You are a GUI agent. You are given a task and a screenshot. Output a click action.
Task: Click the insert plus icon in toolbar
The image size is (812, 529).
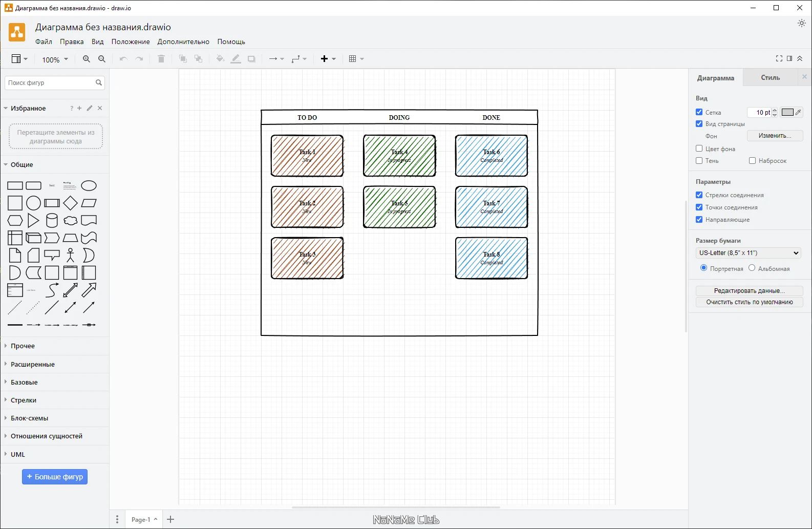point(324,59)
